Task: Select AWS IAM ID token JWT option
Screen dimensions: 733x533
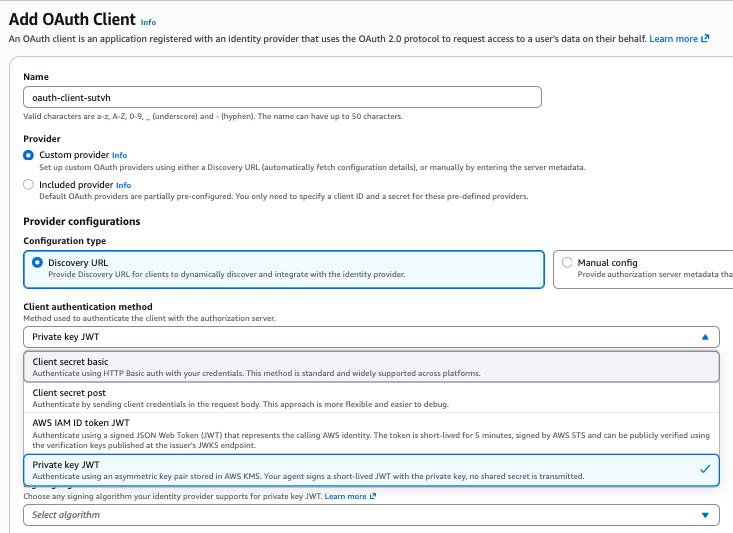Action: (371, 433)
